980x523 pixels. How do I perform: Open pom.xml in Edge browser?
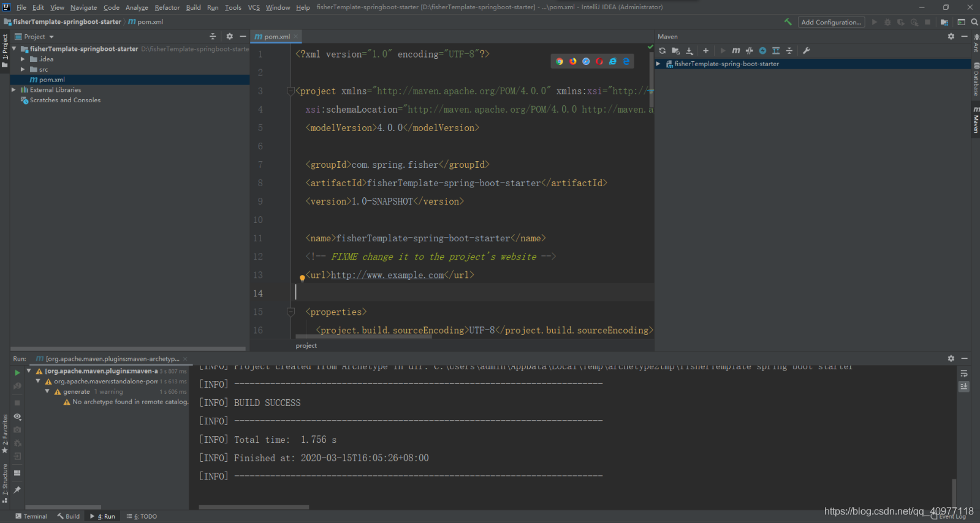click(626, 61)
